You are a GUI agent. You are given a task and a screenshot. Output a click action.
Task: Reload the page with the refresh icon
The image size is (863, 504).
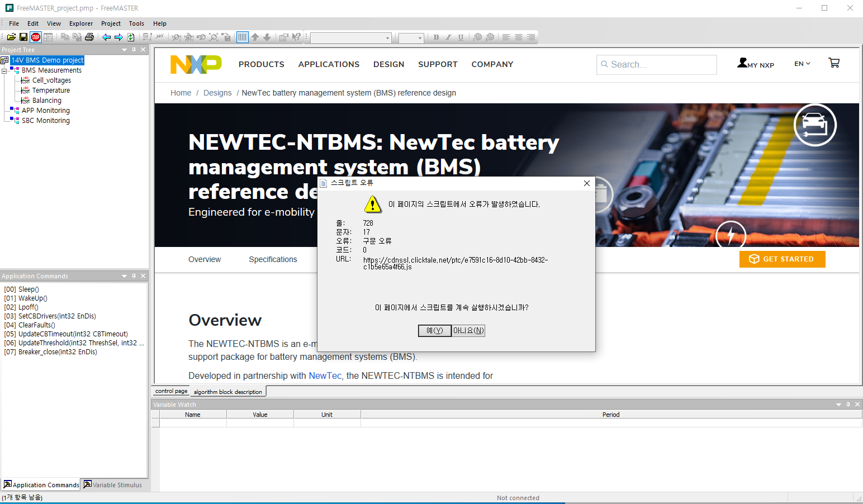(130, 37)
